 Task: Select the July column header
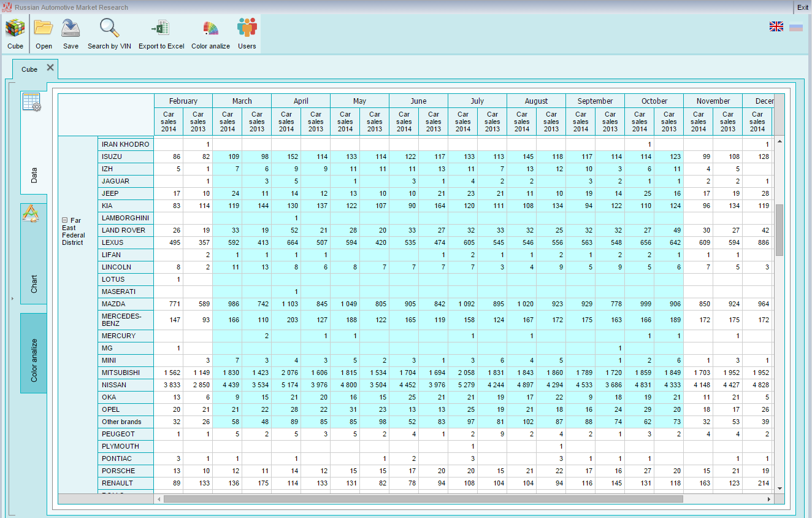pos(478,101)
